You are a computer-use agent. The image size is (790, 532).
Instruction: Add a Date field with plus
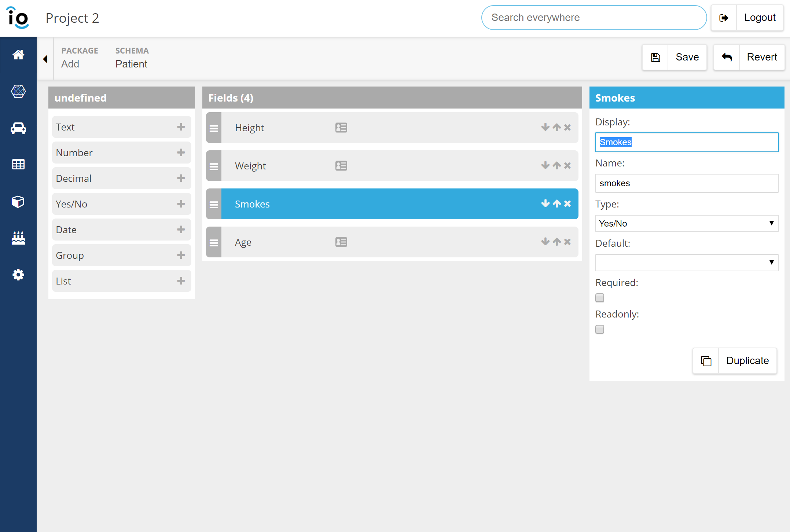(x=181, y=230)
